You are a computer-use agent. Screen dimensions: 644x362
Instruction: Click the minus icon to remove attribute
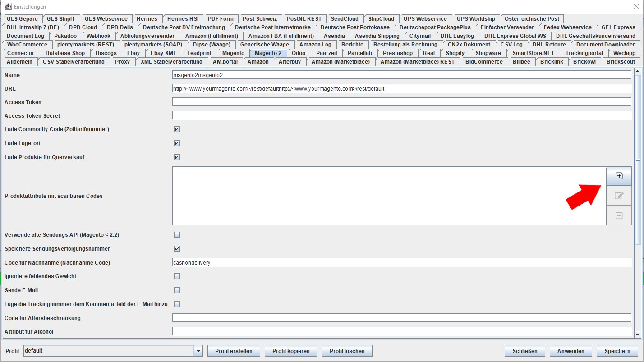click(x=619, y=215)
